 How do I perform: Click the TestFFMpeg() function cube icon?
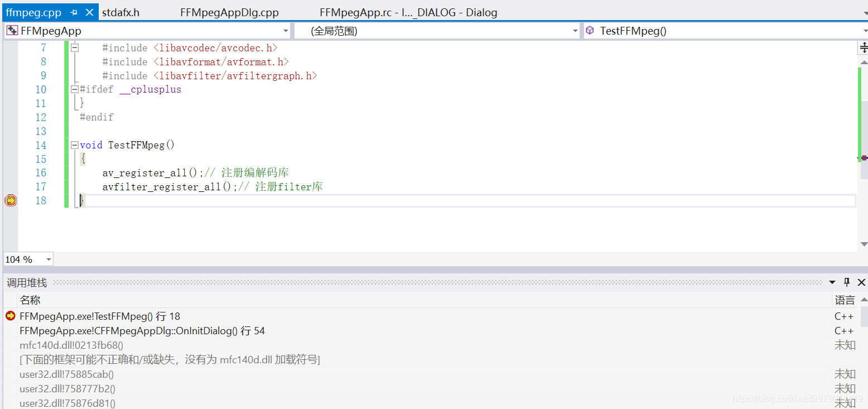click(x=590, y=31)
